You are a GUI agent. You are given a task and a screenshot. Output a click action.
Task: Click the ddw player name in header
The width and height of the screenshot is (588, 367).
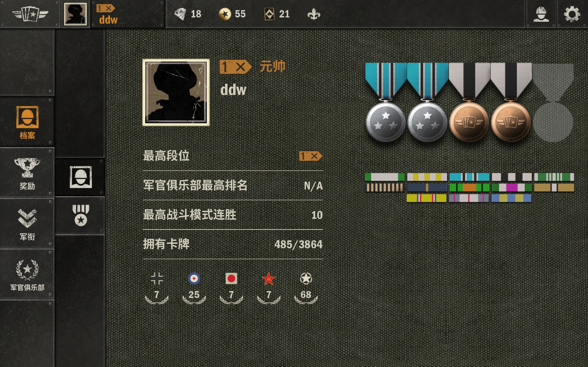point(108,20)
